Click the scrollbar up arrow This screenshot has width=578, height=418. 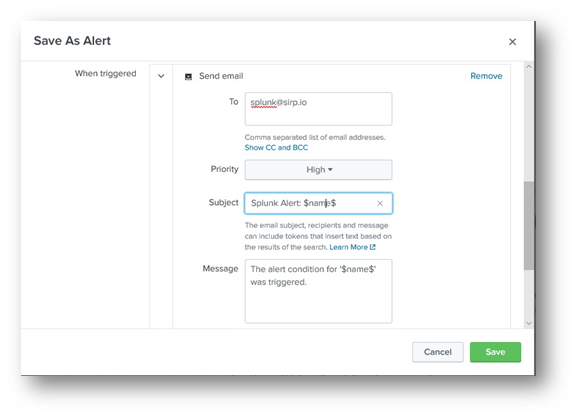point(529,67)
